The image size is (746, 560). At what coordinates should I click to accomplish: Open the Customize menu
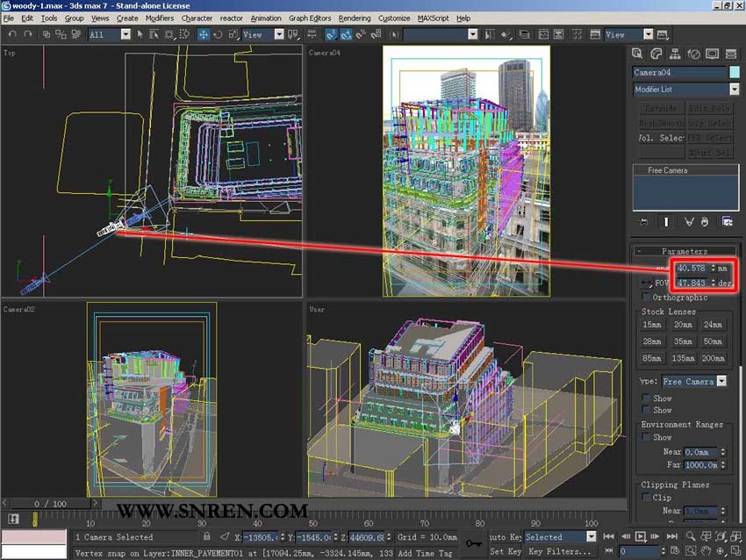(394, 18)
